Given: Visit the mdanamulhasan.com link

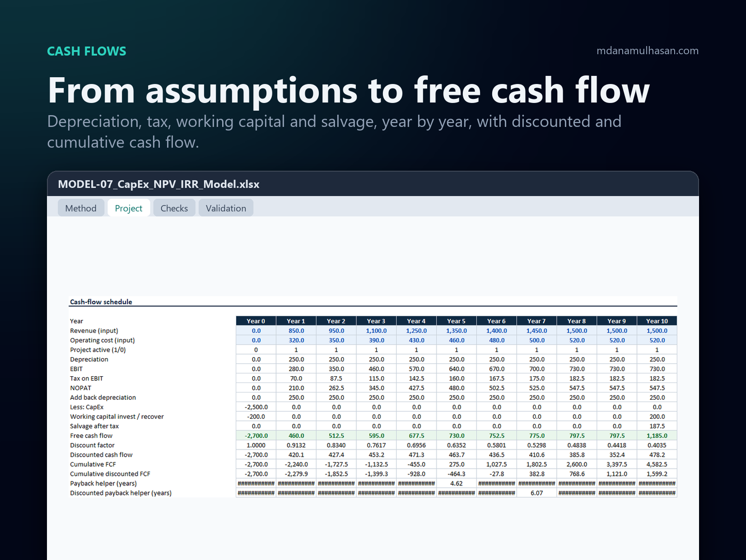Looking at the screenshot, I should pos(647,51).
